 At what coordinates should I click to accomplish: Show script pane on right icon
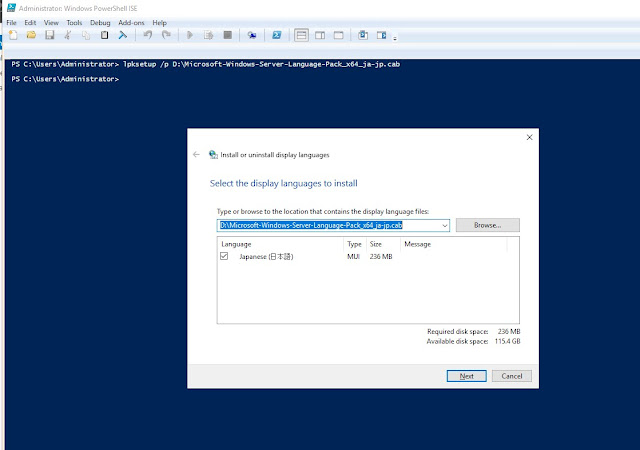[x=320, y=36]
